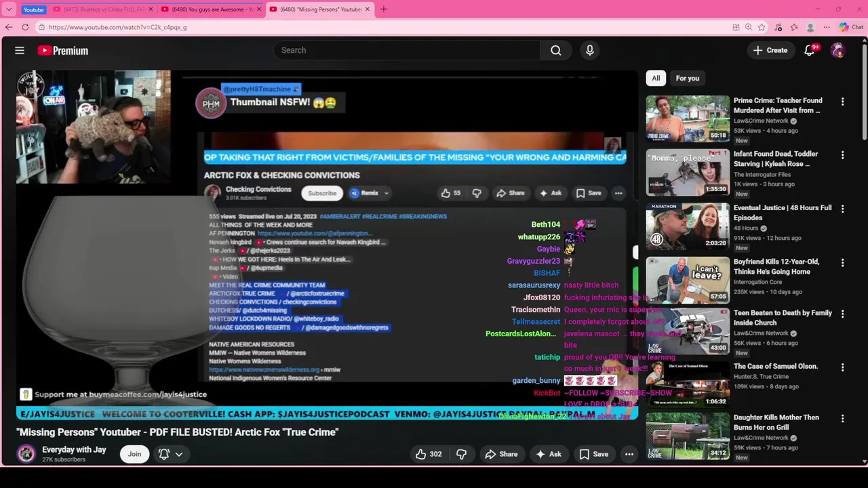Open the 1:06:32 Samuel Olson thumbnail
The width and height of the screenshot is (868, 488).
[x=688, y=384]
